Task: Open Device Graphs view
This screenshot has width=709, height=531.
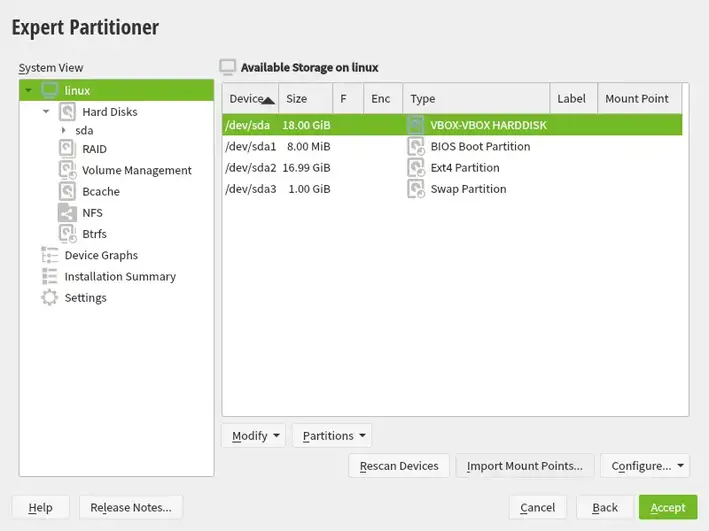Action: click(x=101, y=256)
